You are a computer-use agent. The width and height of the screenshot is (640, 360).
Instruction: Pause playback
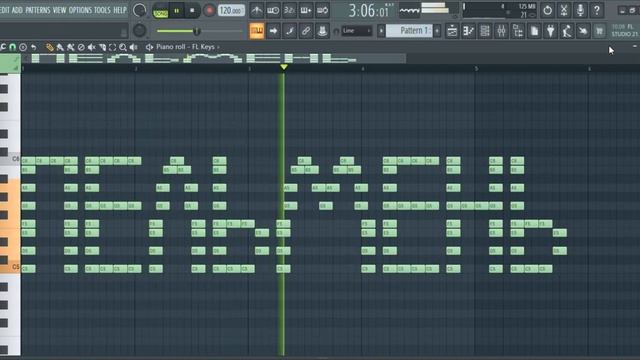pos(177,11)
